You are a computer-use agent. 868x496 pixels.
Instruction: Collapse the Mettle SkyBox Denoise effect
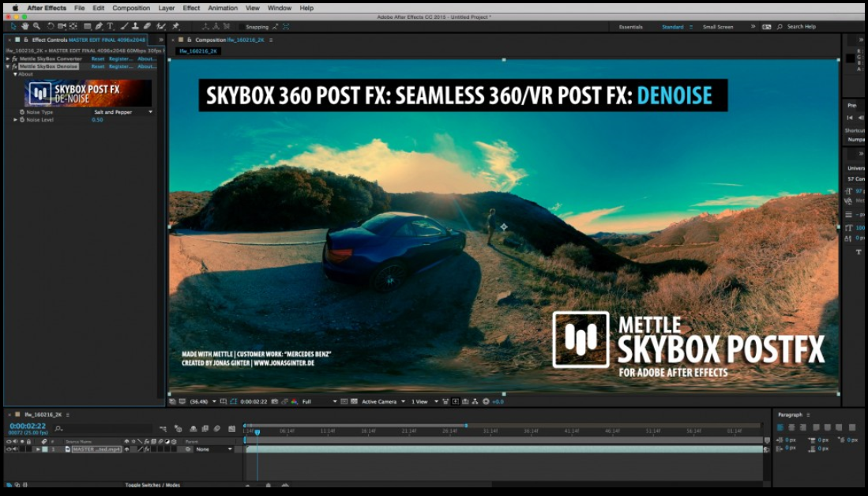click(8, 66)
